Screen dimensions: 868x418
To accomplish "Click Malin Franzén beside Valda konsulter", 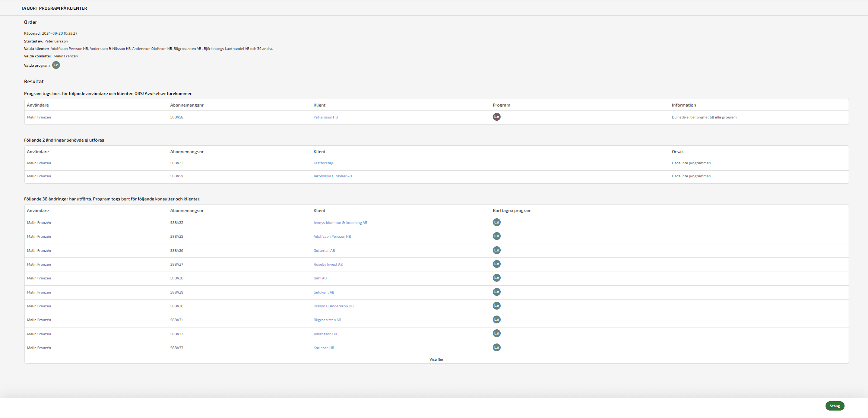I will pos(66,56).
